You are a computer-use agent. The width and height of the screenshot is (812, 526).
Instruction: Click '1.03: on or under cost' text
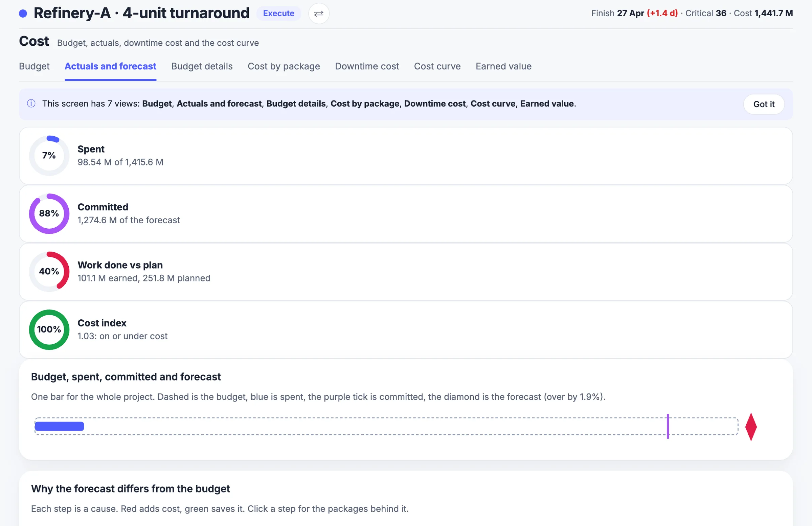point(122,336)
